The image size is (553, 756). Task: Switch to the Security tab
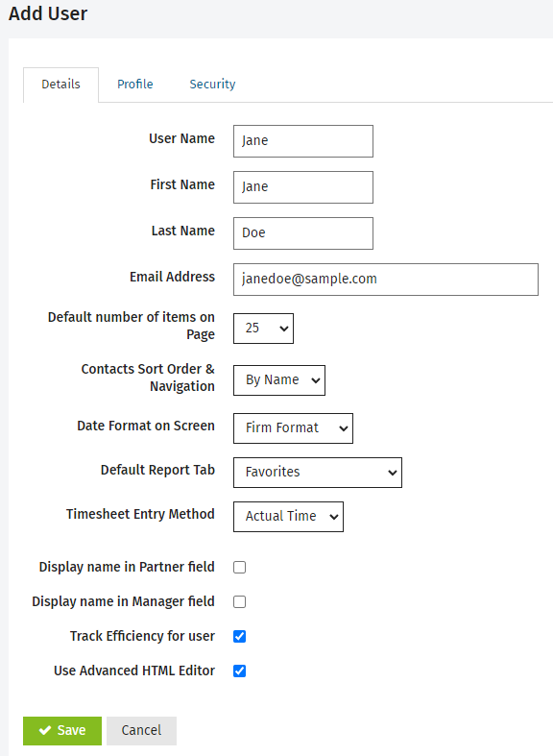[x=212, y=85]
